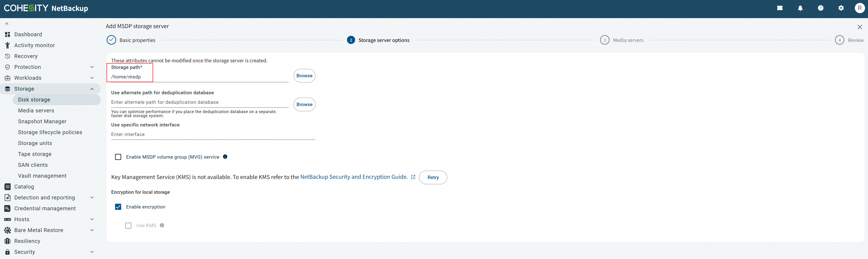View notifications bell icon
Screen dimensions: 868x259
point(800,8)
